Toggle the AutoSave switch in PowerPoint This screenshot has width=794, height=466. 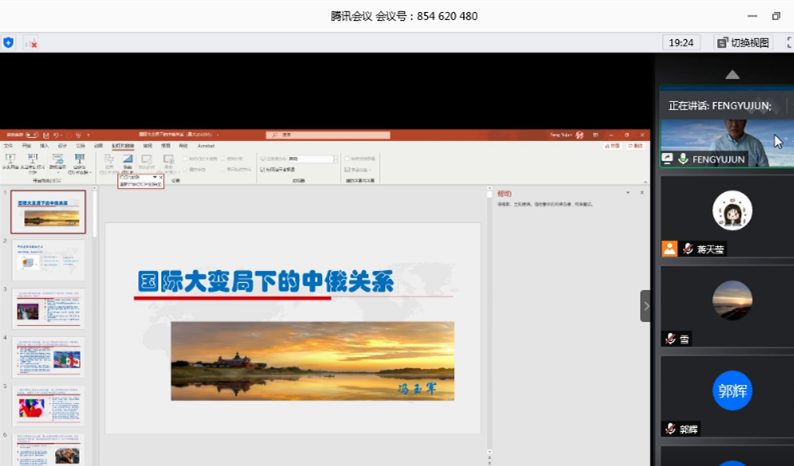pyautogui.click(x=32, y=135)
